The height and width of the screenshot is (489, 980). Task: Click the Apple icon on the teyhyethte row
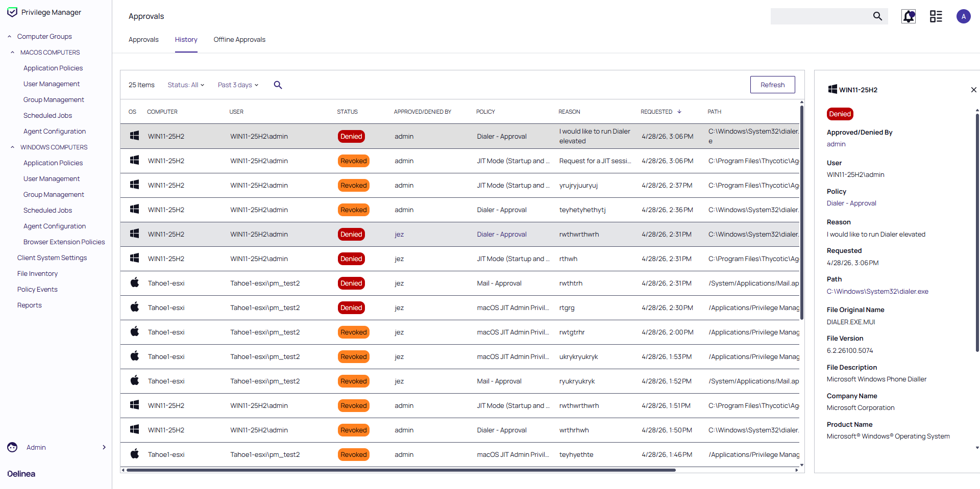pos(135,454)
